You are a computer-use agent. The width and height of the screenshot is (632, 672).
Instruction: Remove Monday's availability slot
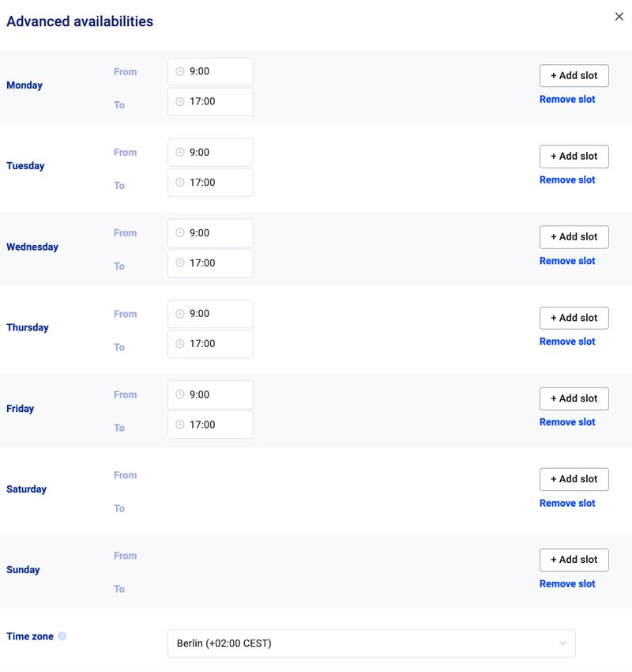point(567,99)
